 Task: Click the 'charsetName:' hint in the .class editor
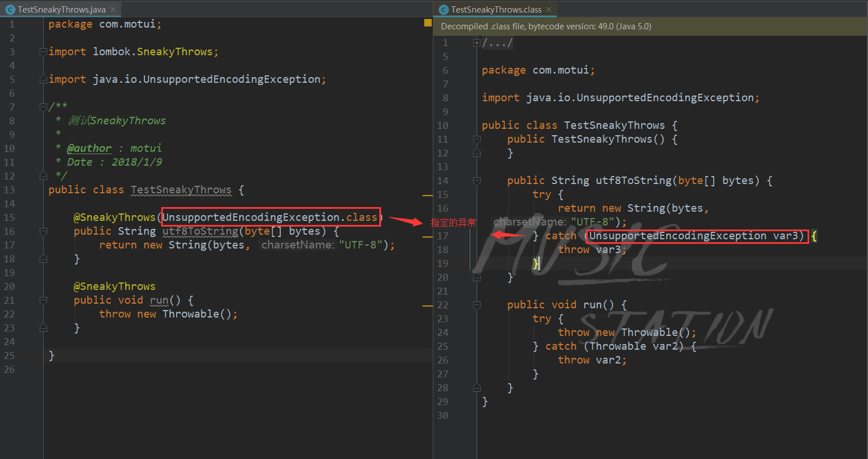[x=530, y=222]
